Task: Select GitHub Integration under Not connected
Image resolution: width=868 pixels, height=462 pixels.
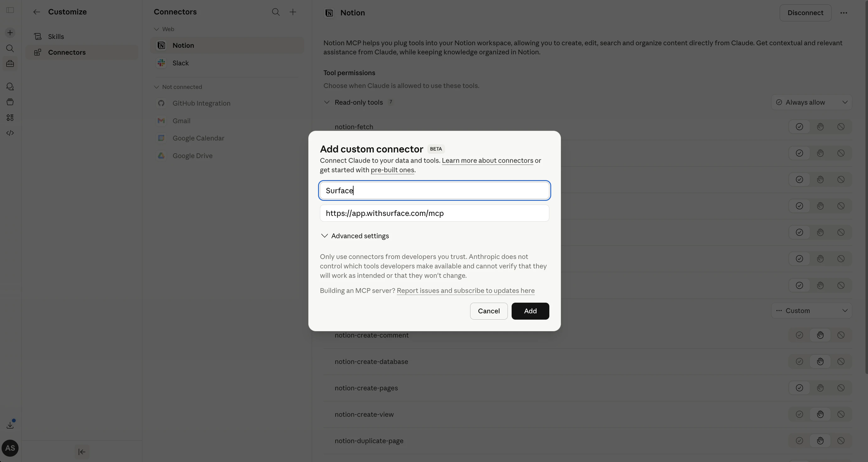Action: [x=201, y=103]
